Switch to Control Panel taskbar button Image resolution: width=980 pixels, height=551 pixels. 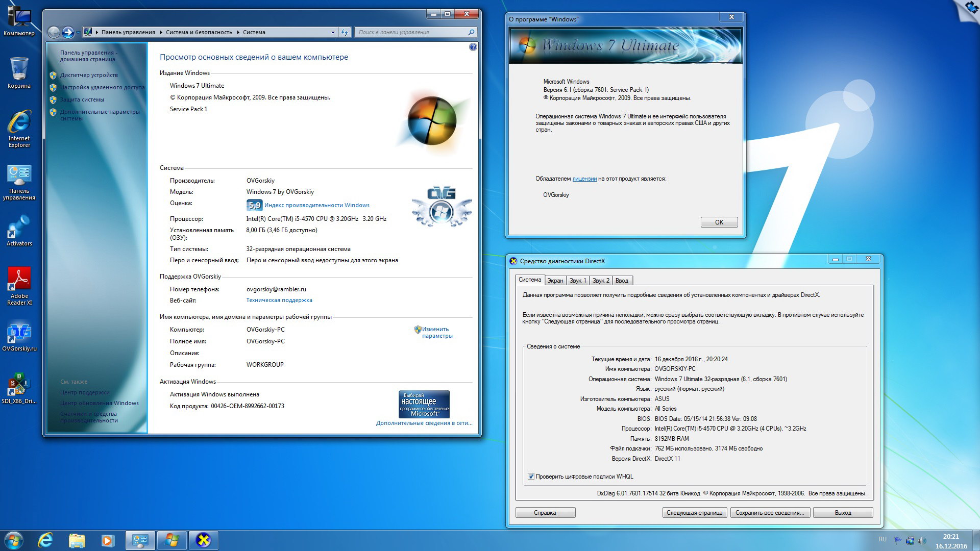pos(140,540)
